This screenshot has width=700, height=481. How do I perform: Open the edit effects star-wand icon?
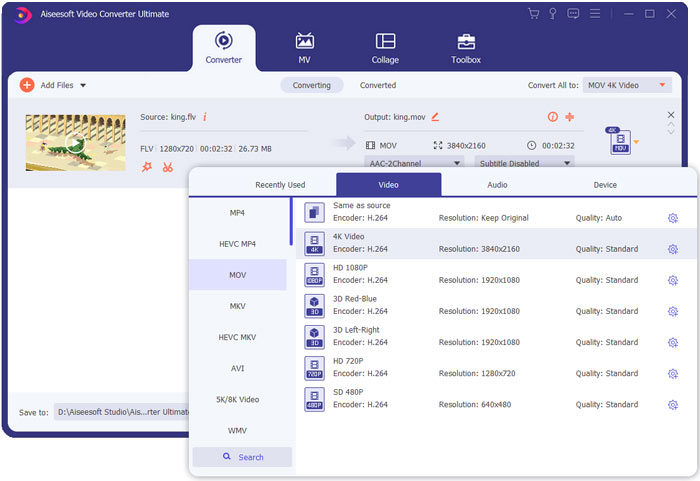147,167
